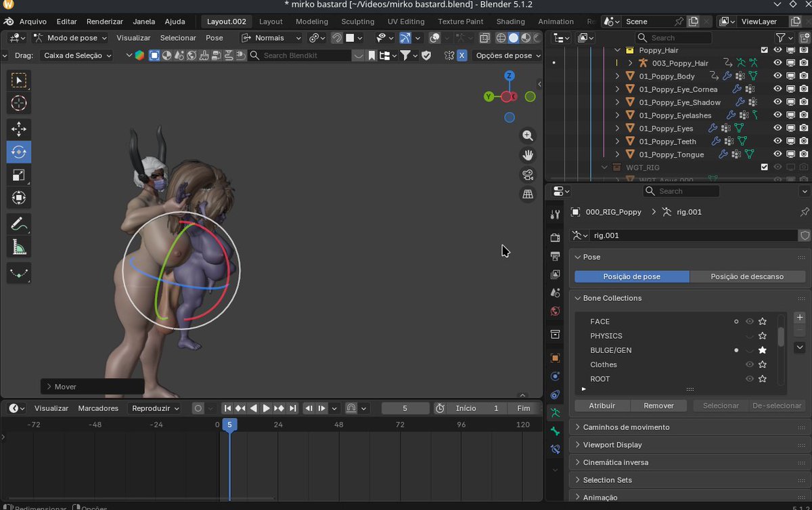This screenshot has height=510, width=812.
Task: Open the Object Constraints properties tab
Action: 555,394
